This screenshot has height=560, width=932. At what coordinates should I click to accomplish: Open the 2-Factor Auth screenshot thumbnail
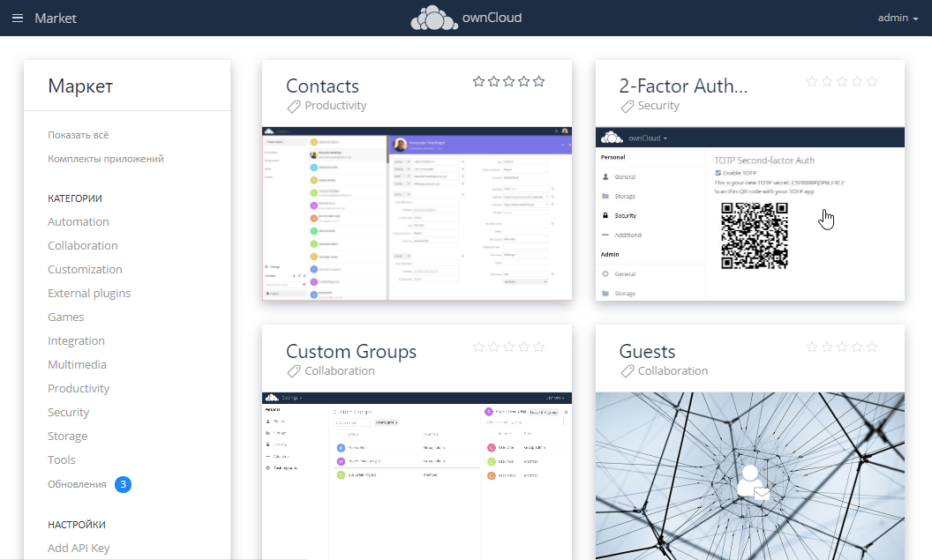click(x=750, y=213)
